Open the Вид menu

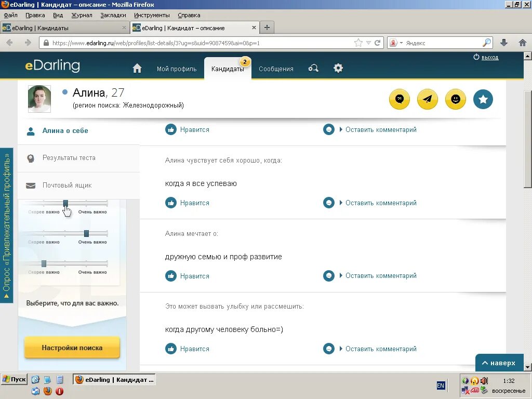(x=58, y=15)
